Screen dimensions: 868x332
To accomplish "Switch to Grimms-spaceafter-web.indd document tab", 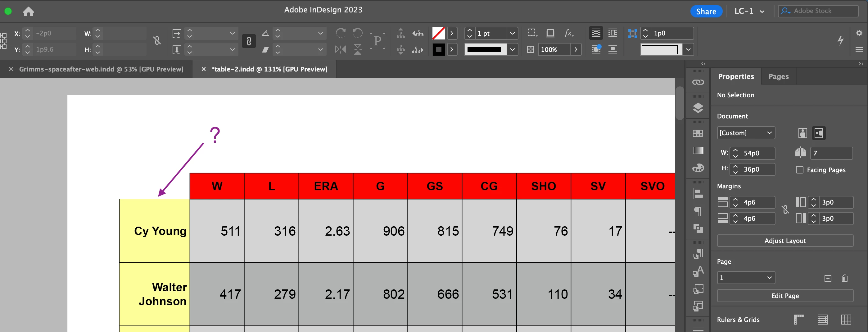I will [101, 69].
